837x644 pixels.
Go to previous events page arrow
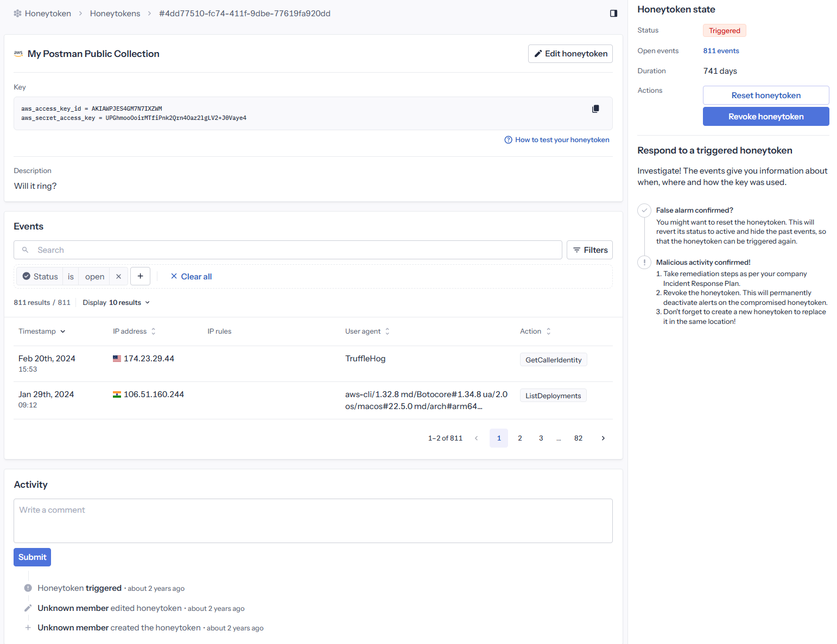tap(477, 438)
